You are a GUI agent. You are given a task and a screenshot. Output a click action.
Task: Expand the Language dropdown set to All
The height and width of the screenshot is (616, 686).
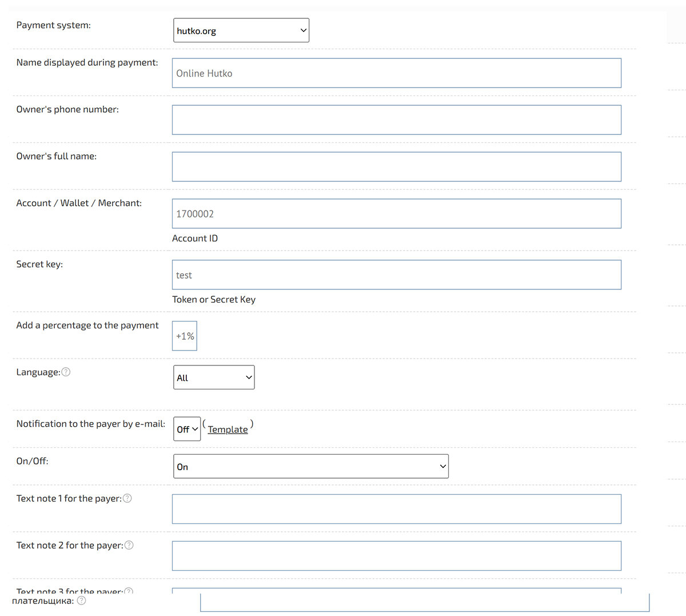(x=214, y=377)
